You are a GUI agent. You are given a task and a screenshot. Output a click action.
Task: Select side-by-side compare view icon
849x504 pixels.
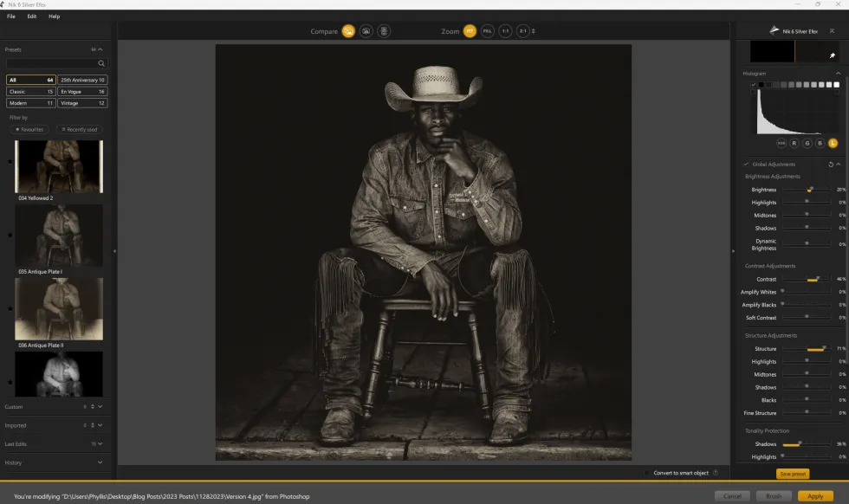click(x=384, y=31)
